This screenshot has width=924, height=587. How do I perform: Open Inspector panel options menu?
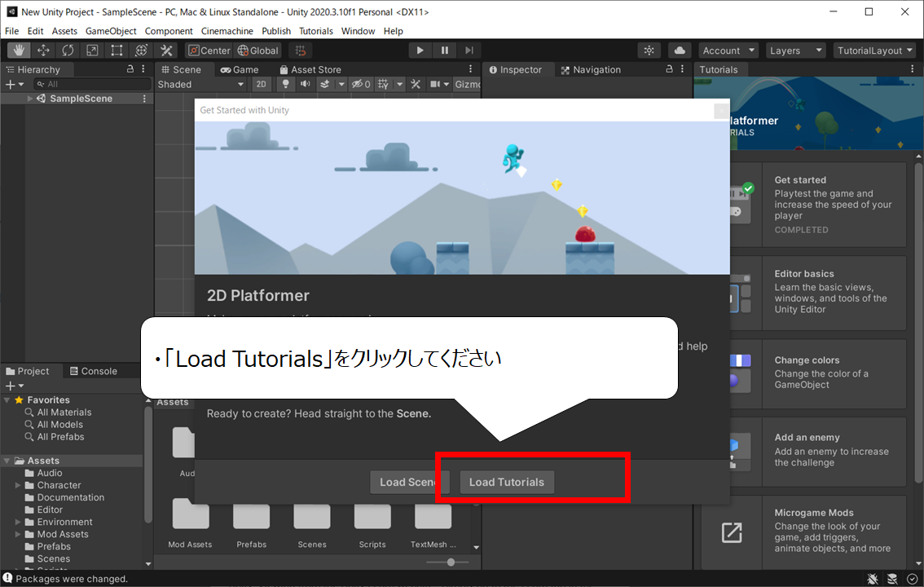click(x=682, y=69)
